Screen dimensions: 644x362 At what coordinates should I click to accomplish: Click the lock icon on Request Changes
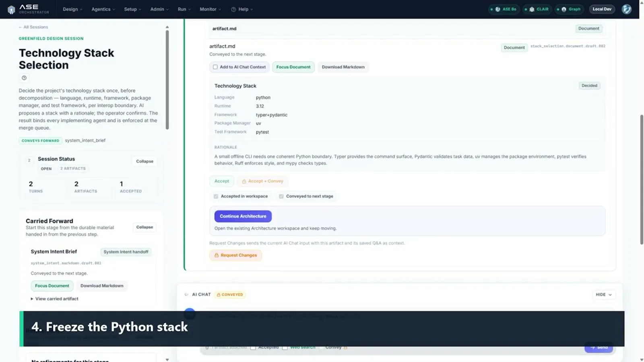(217, 255)
